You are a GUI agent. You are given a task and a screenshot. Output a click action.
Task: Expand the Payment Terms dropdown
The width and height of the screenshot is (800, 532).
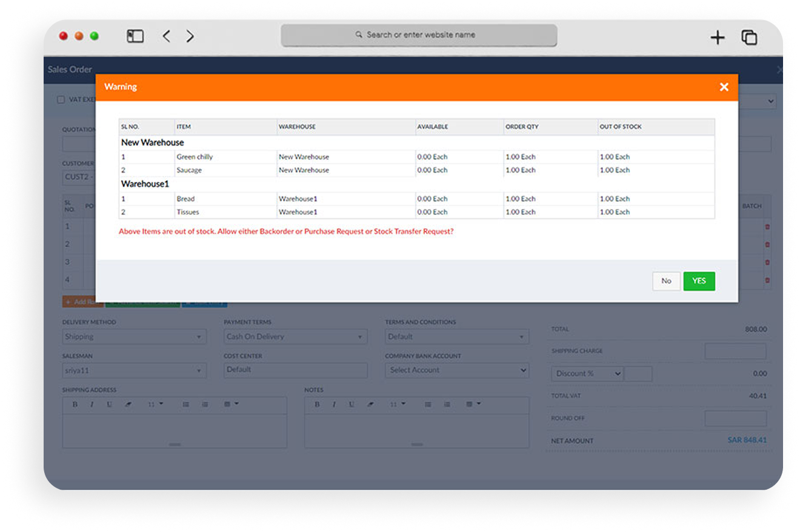click(x=295, y=337)
